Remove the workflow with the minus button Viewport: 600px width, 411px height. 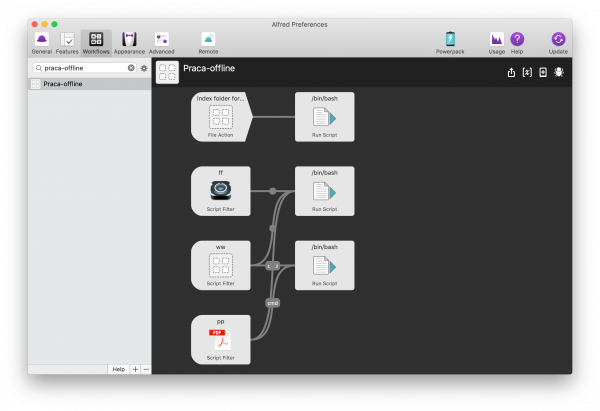click(146, 369)
